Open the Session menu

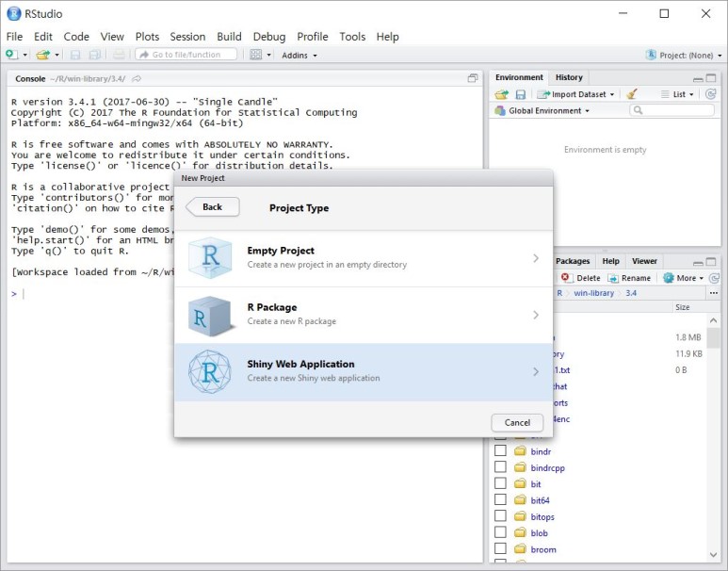(187, 37)
